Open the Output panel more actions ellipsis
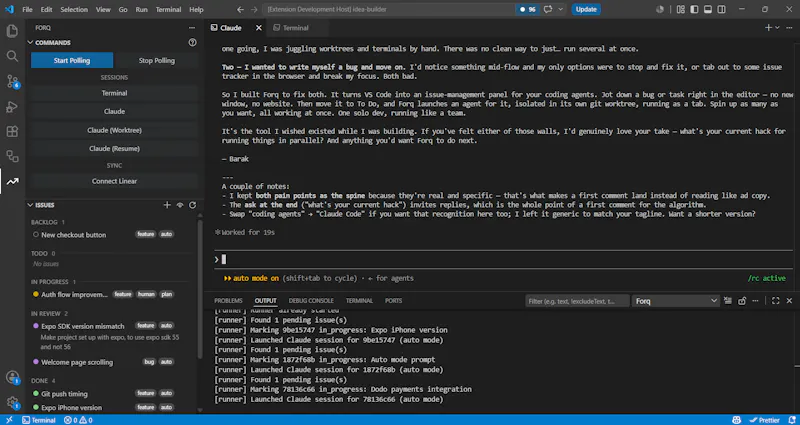The width and height of the screenshot is (800, 425). click(x=755, y=301)
